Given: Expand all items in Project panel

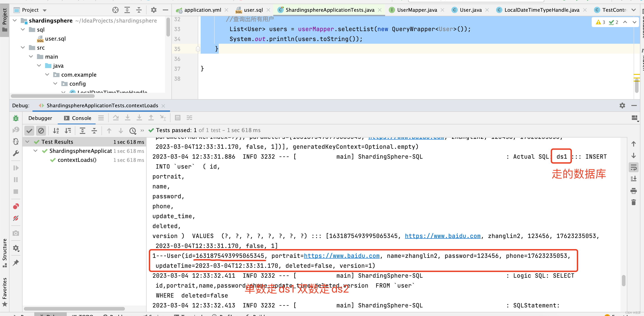Looking at the screenshot, I should (x=127, y=10).
